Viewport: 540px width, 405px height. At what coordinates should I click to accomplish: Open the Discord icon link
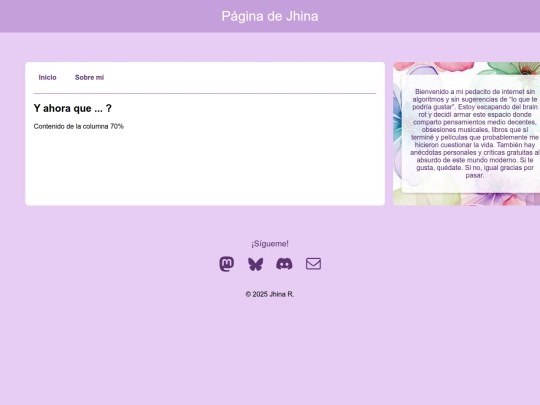click(284, 264)
